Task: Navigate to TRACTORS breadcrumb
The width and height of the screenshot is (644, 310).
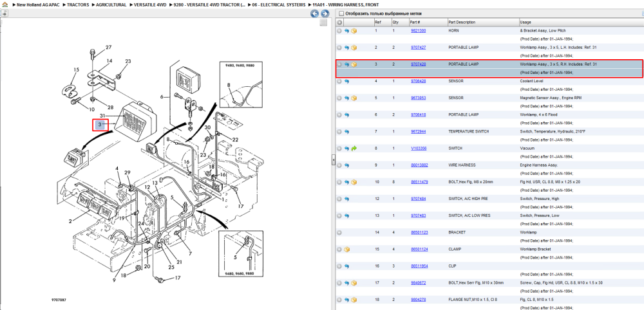Action: tap(78, 5)
